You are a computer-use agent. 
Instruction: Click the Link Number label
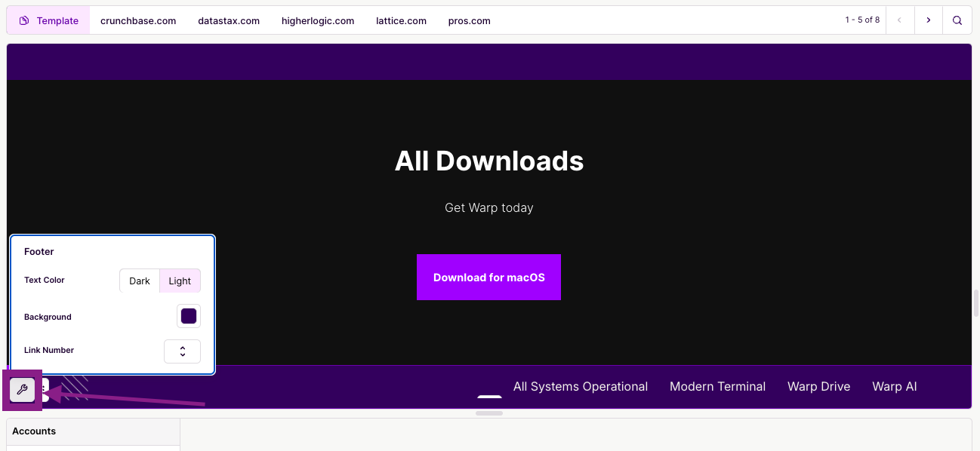[x=49, y=350]
